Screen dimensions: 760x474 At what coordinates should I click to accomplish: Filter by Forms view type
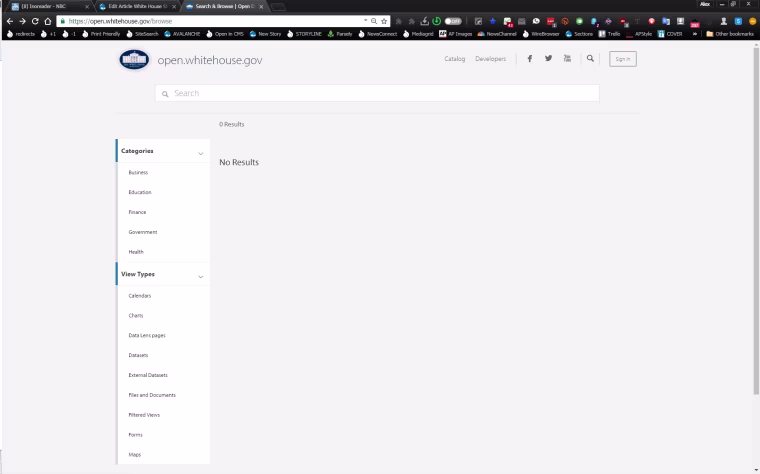click(135, 435)
